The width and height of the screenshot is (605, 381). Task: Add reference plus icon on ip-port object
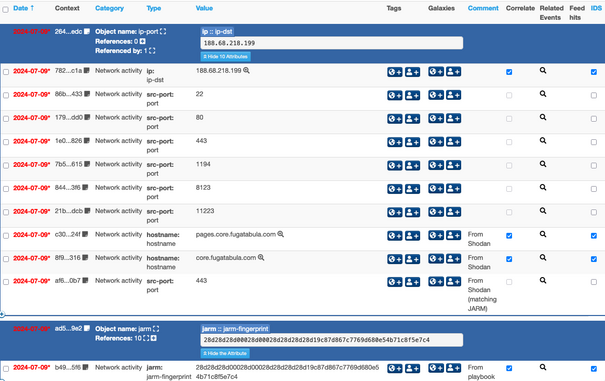(x=142, y=41)
